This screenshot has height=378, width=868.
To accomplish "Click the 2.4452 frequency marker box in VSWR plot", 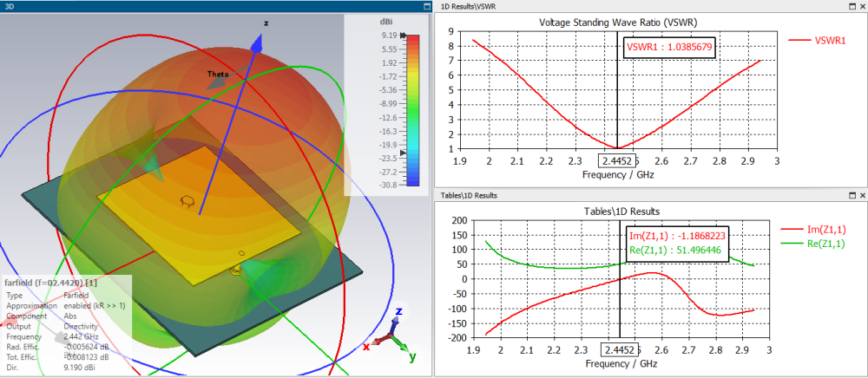I will point(617,160).
